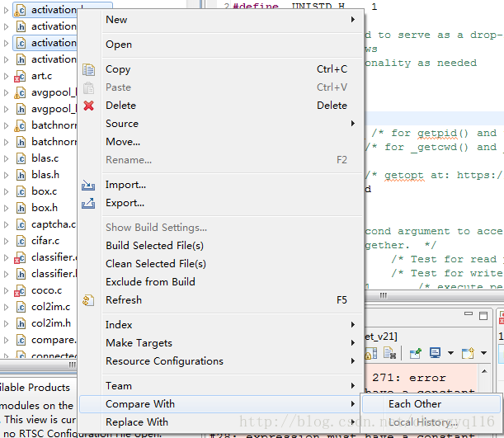Select the blas.c file row

click(45, 158)
